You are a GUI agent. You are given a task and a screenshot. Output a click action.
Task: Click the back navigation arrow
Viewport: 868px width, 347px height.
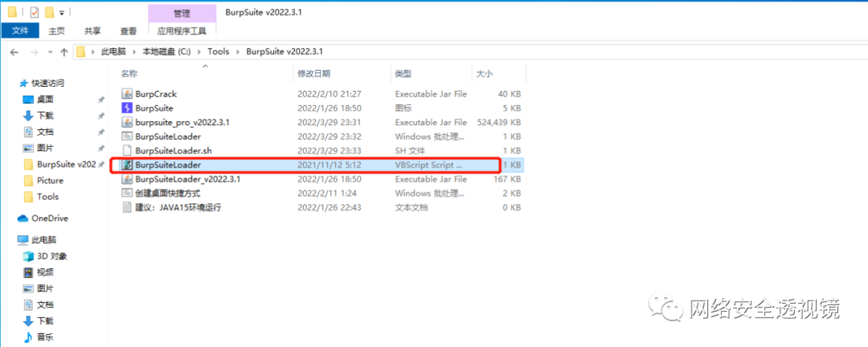[14, 52]
